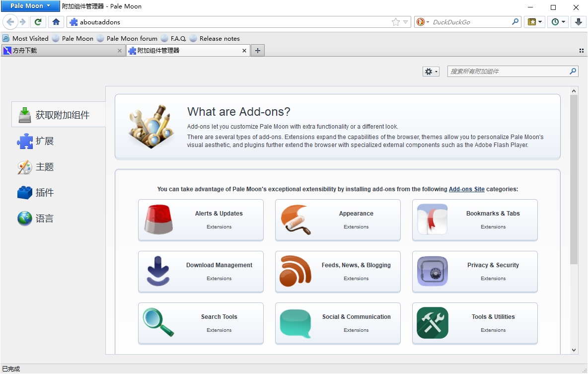Click the Downloads arrow toolbar icon
The width and height of the screenshot is (588, 374).
pos(579,22)
